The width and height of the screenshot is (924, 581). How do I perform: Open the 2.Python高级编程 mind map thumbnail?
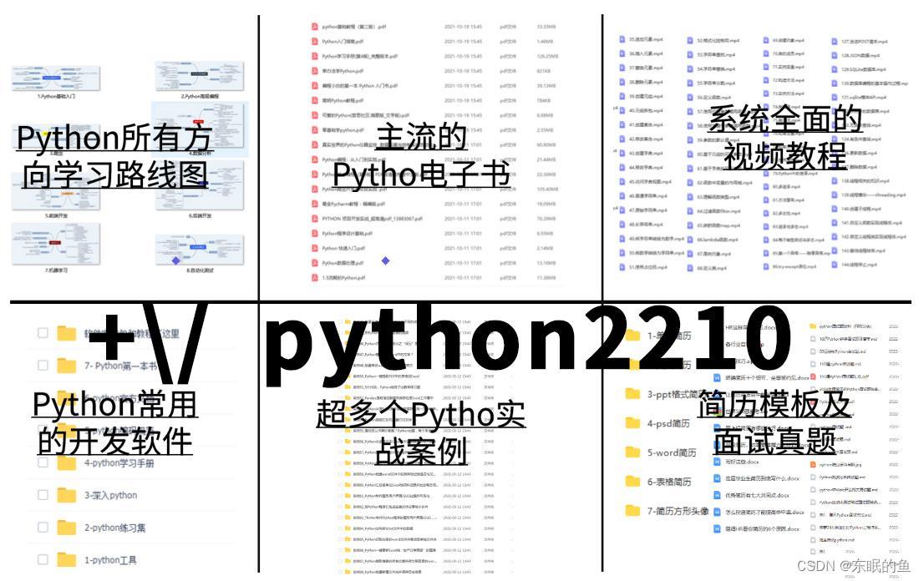pyautogui.click(x=200, y=77)
